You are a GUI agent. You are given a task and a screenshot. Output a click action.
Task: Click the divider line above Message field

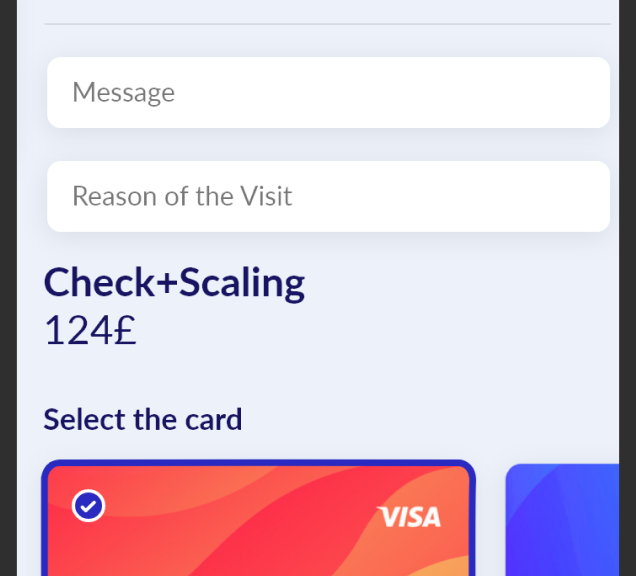tap(327, 24)
